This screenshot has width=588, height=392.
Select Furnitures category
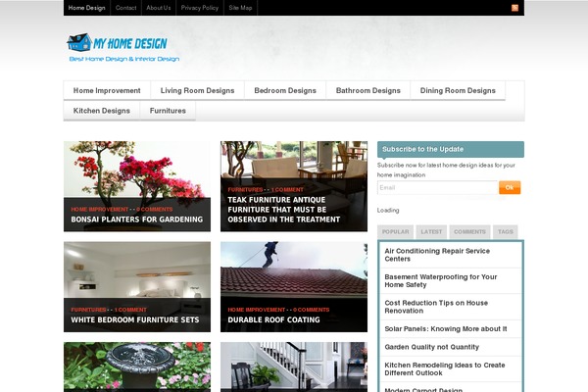[168, 111]
